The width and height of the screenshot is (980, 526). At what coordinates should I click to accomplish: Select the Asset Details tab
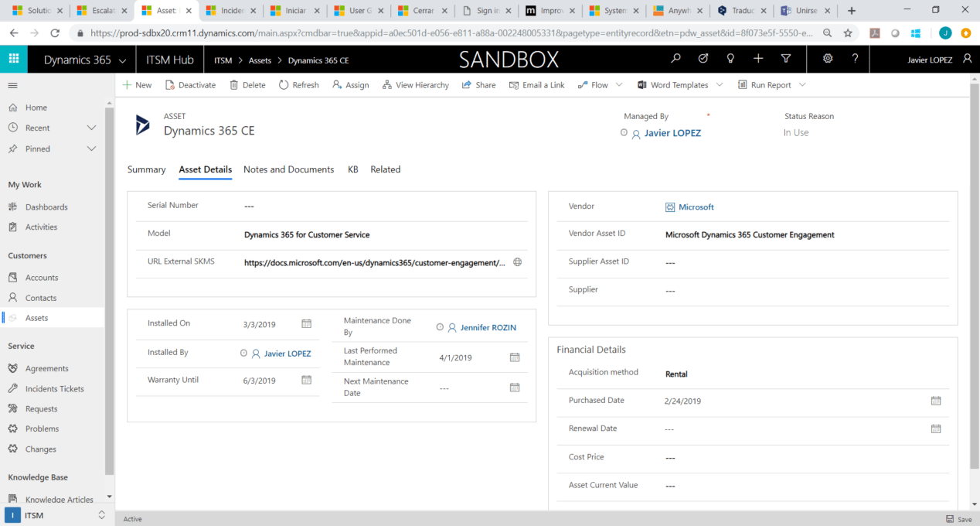point(206,169)
